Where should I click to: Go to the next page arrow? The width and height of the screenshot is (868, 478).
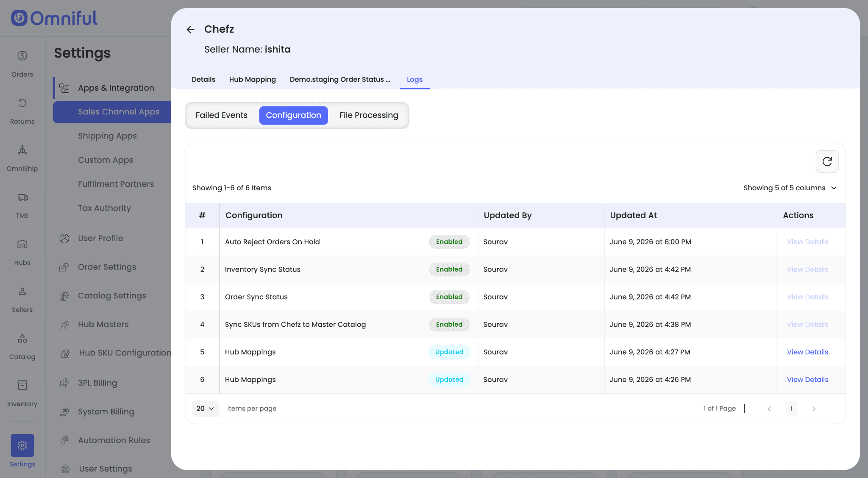[814, 409]
